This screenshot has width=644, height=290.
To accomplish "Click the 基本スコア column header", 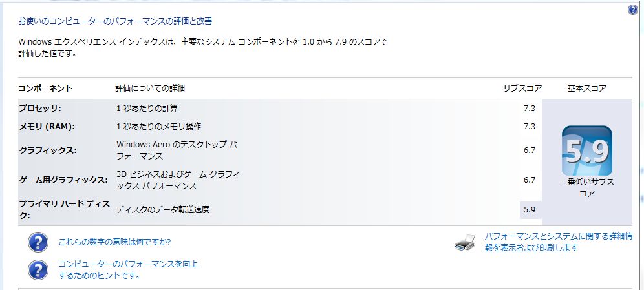I will pyautogui.click(x=586, y=88).
